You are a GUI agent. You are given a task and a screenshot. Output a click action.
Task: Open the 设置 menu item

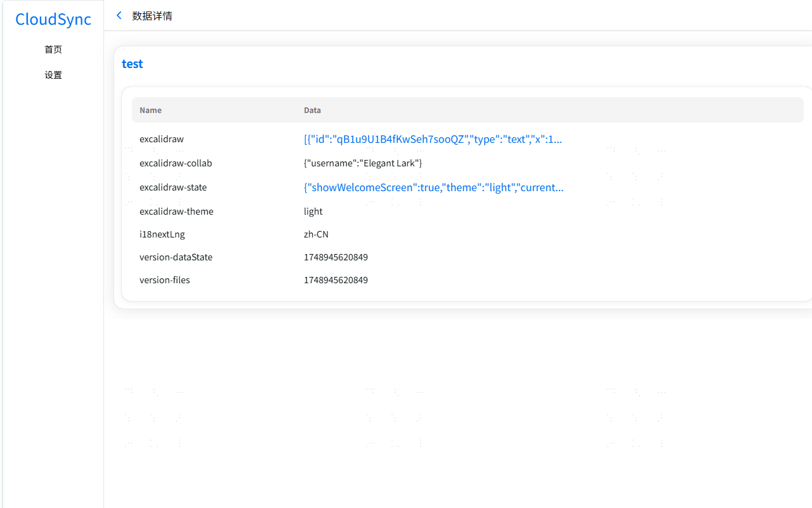(53, 75)
